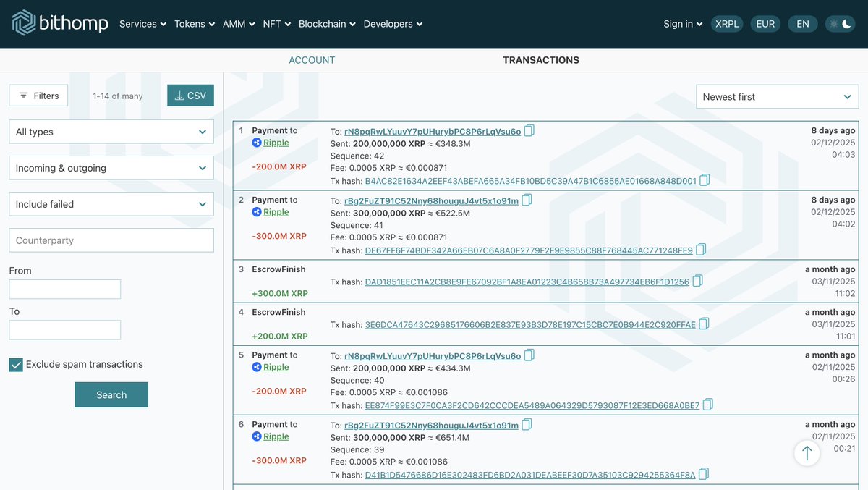The image size is (868, 490).
Task: Open tx hash B4AC82E1634A link
Action: [x=530, y=181]
